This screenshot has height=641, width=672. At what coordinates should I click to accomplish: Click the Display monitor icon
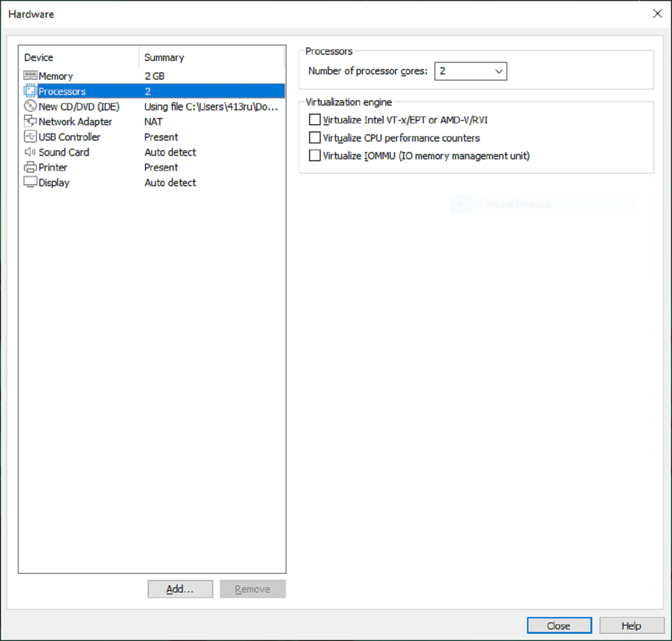click(30, 182)
